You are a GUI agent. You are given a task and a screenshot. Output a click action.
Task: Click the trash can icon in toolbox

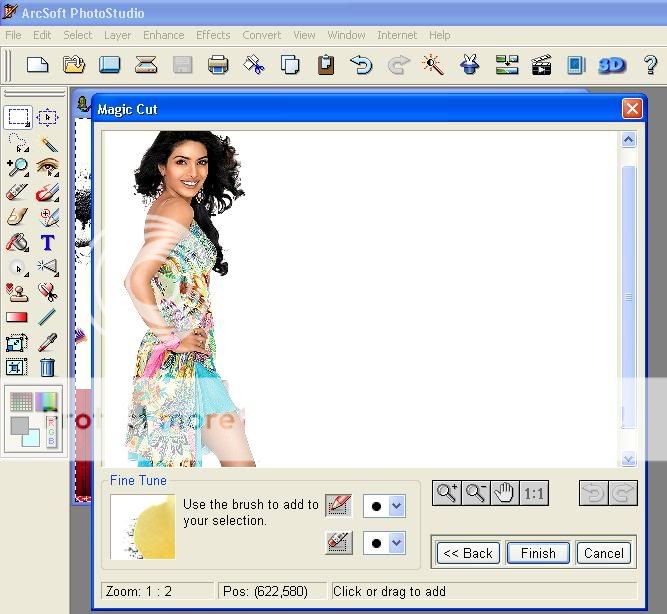47,367
